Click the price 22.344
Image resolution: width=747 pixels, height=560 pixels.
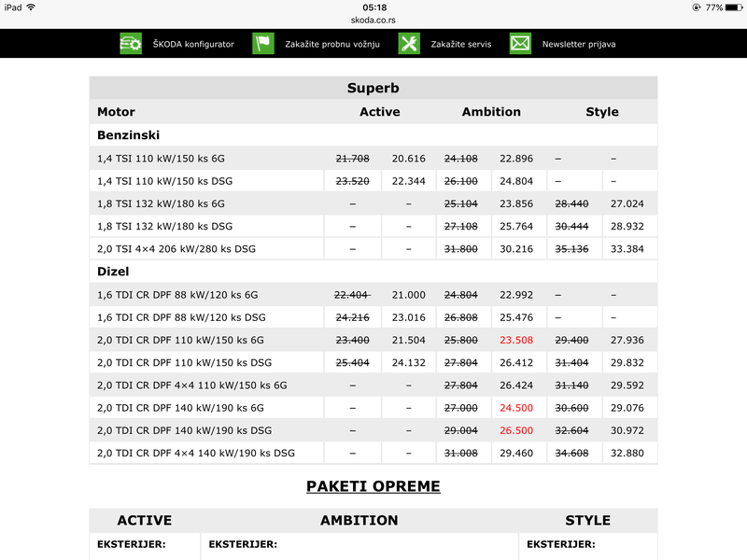[x=409, y=181]
